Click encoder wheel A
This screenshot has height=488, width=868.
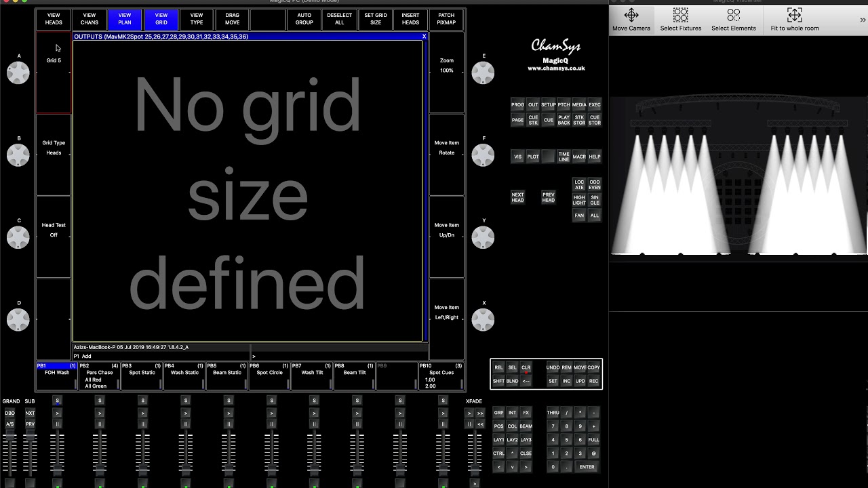pyautogui.click(x=18, y=73)
